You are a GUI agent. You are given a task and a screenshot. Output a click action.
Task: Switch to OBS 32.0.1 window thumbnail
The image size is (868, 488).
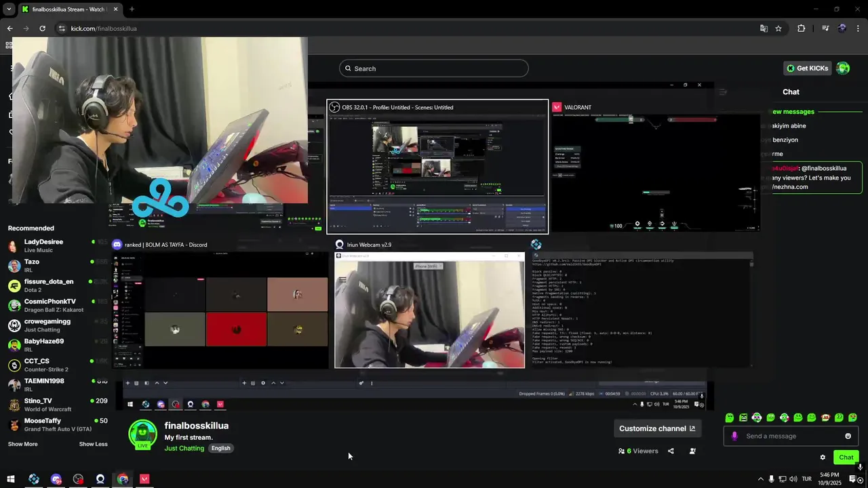click(x=437, y=167)
